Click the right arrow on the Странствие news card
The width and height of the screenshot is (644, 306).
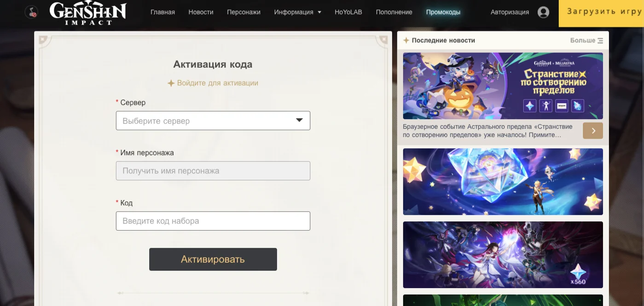(x=593, y=131)
